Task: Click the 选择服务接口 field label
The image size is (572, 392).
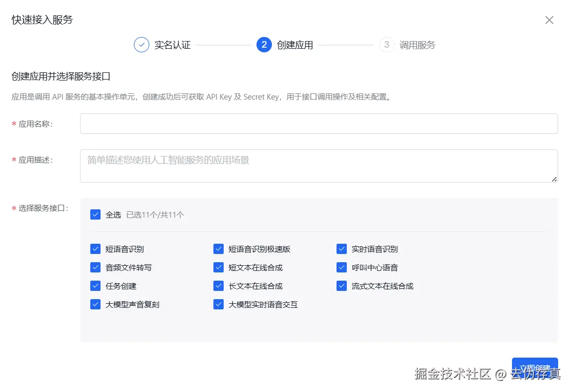Action: pos(43,208)
